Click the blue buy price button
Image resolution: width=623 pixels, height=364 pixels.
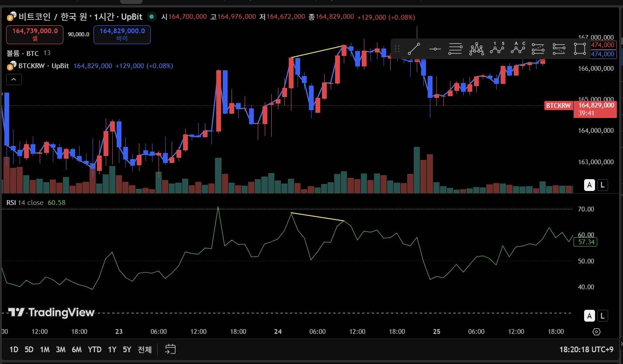pyautogui.click(x=122, y=35)
